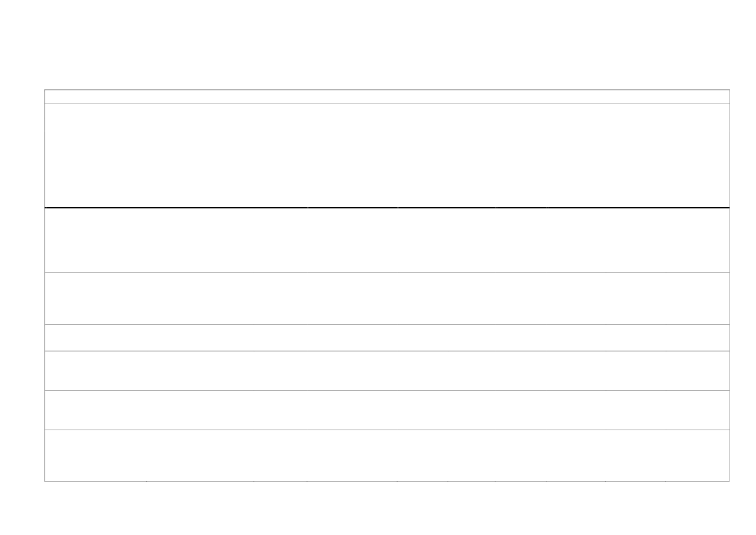Click the thick black header separator line
The width and height of the screenshot is (756, 535).
[387, 208]
